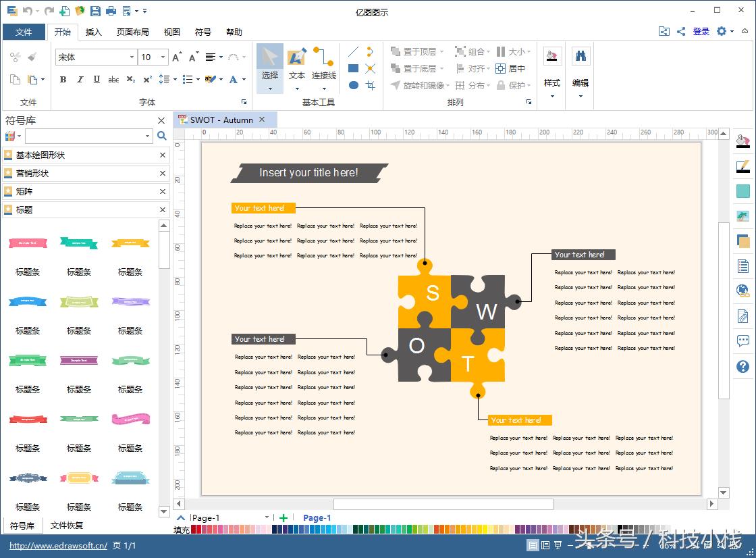Toggle underline text formatting
This screenshot has height=558, width=756.
tap(97, 80)
